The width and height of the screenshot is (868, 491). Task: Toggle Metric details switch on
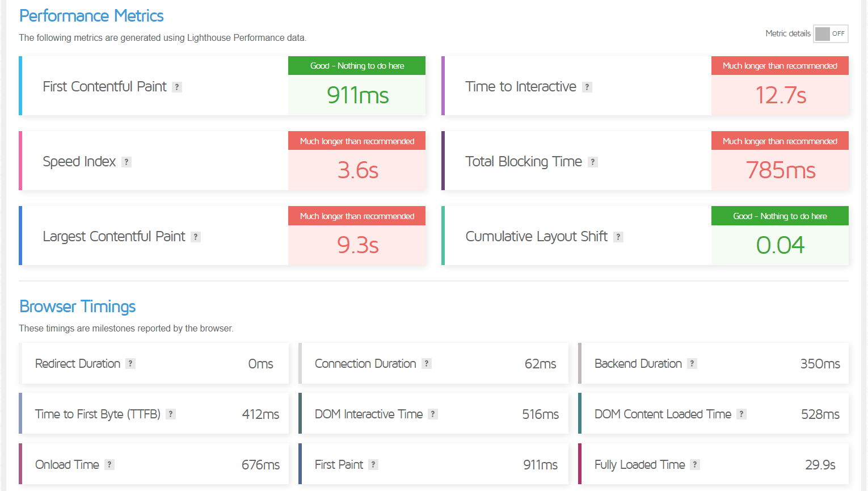[831, 33]
